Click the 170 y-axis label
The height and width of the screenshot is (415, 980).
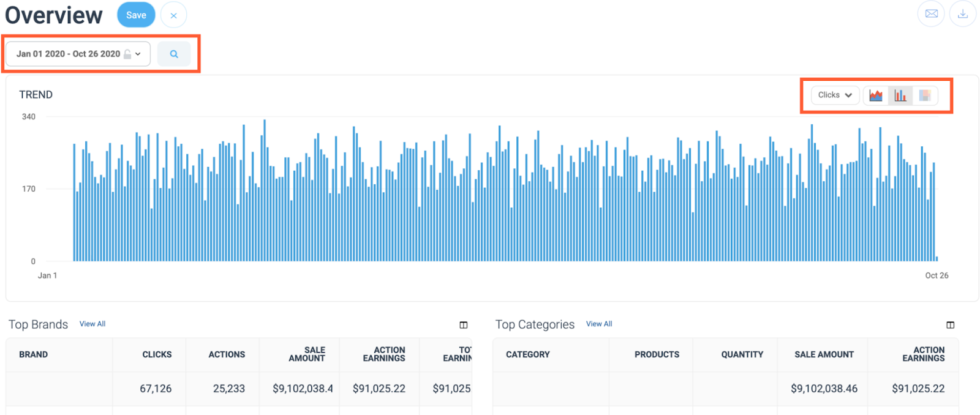(x=29, y=189)
